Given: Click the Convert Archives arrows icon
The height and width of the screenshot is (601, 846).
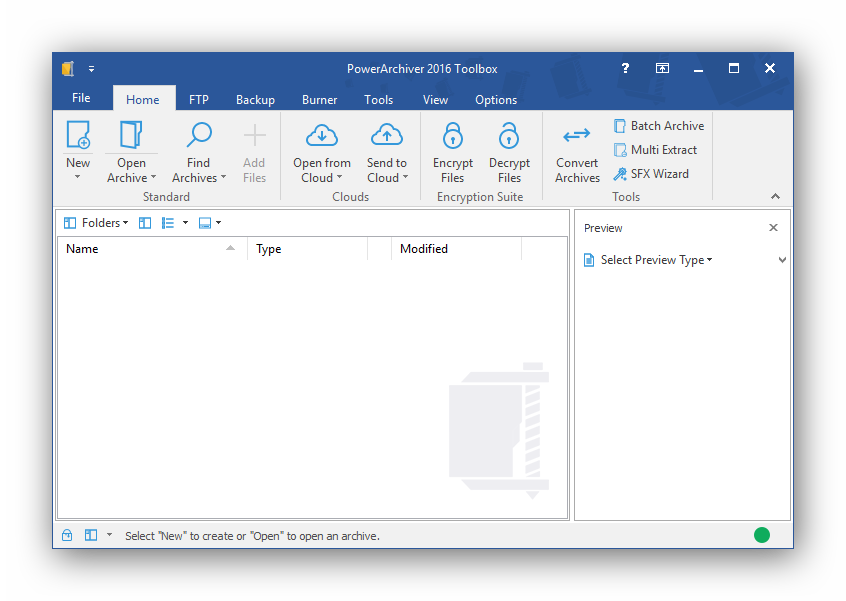Looking at the screenshot, I should (577, 135).
